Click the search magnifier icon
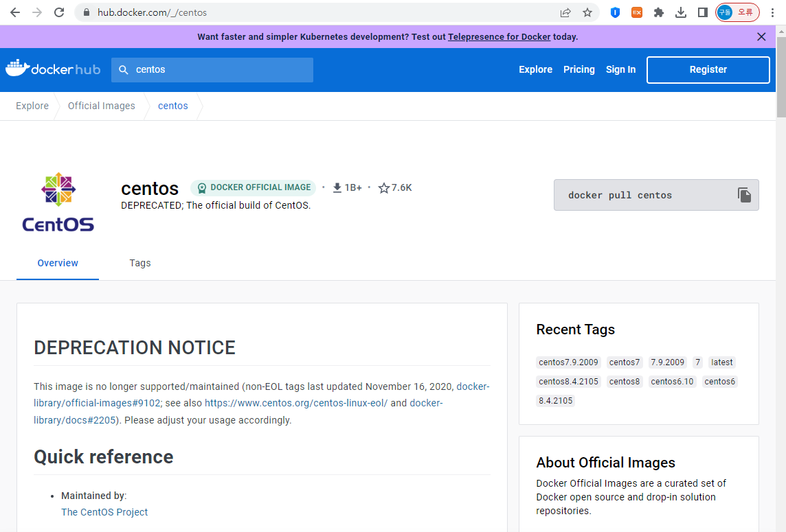Viewport: 786px width, 532px height. click(x=123, y=69)
